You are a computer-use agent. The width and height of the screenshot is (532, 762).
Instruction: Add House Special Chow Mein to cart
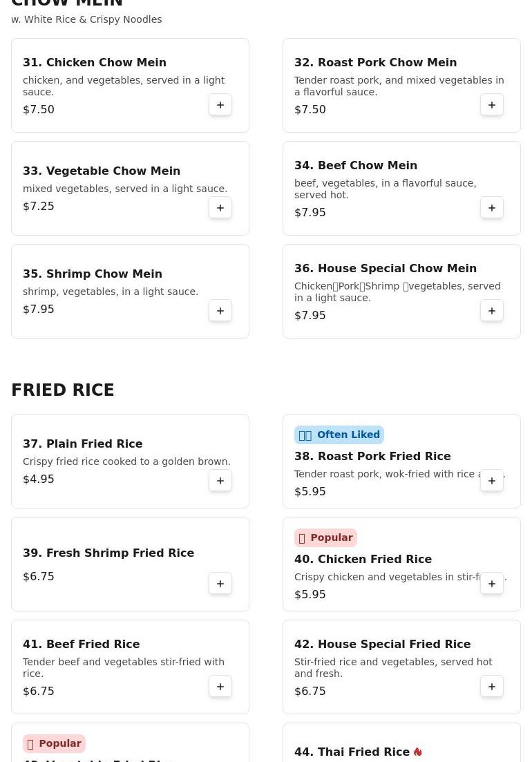[492, 311]
